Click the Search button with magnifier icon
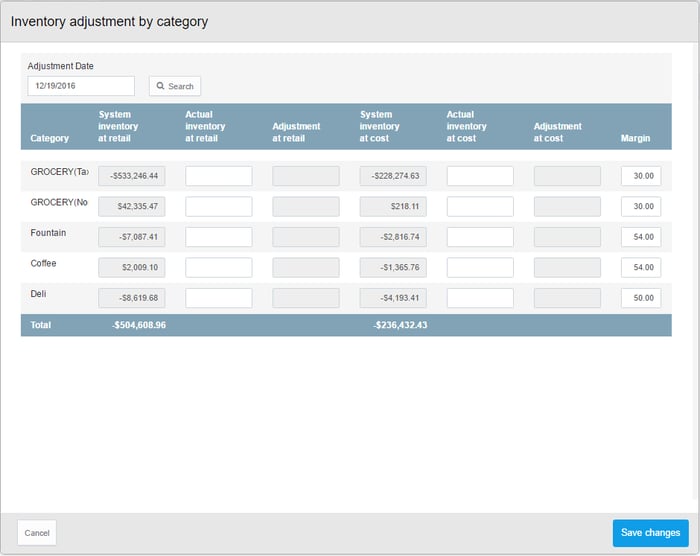Image resolution: width=700 pixels, height=556 pixels. [x=175, y=86]
